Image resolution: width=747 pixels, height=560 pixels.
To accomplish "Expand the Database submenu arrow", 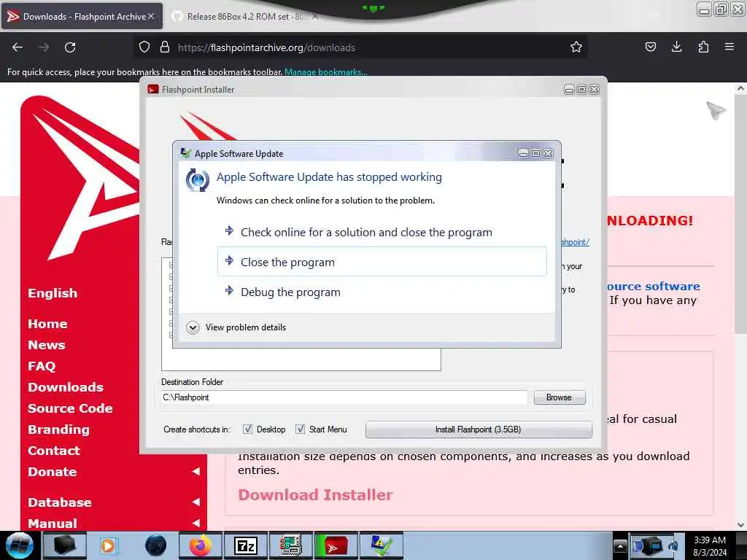I will [x=196, y=502].
